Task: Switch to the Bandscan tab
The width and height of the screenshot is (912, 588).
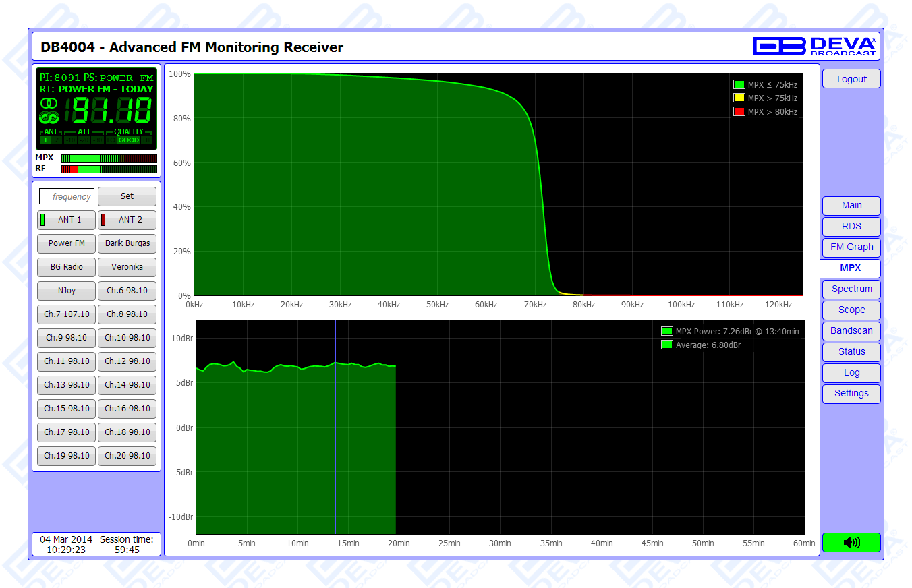Action: [851, 331]
